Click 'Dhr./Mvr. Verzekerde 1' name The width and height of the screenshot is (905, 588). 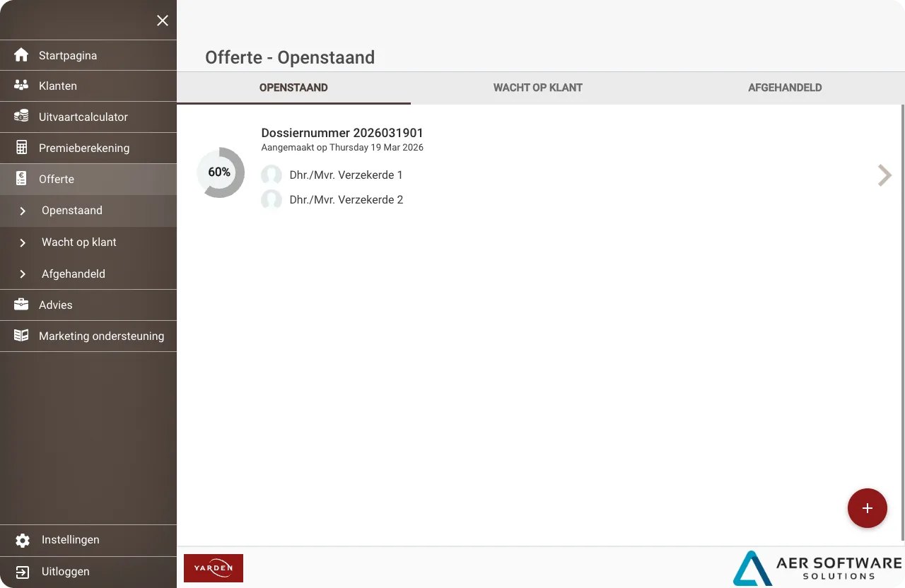[346, 175]
